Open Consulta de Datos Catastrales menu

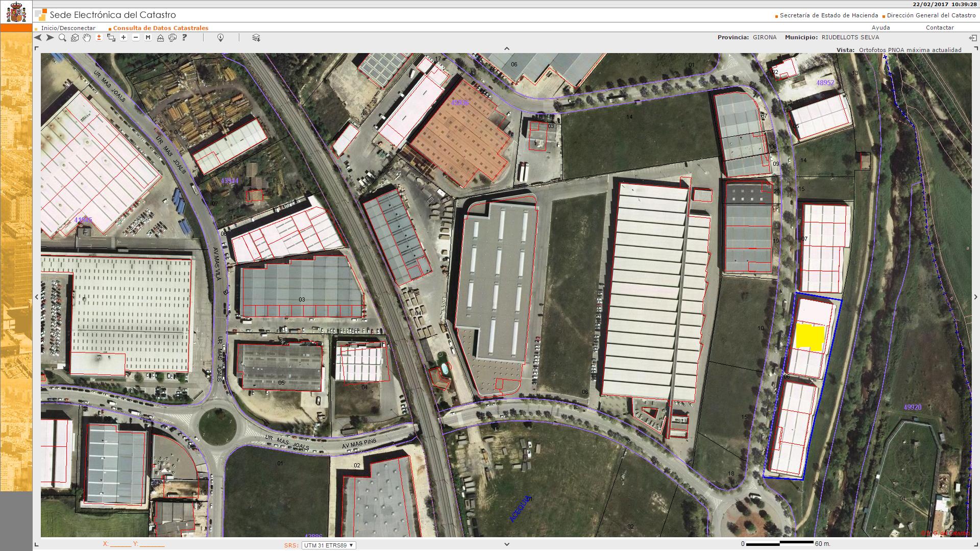160,28
